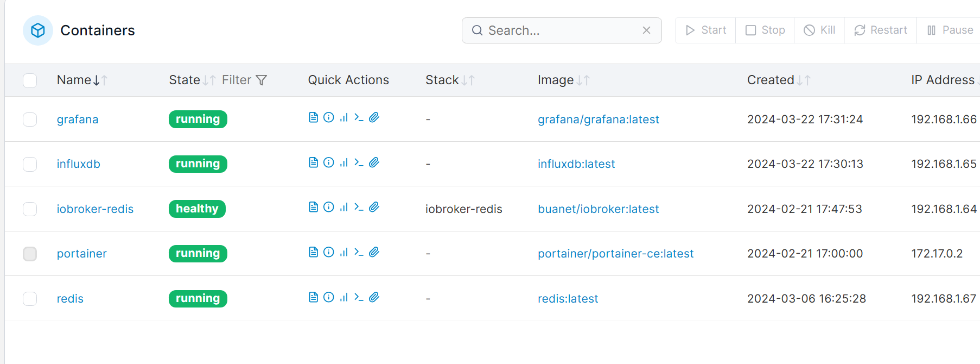
Task: Click the running badge for grafana
Action: click(x=198, y=120)
